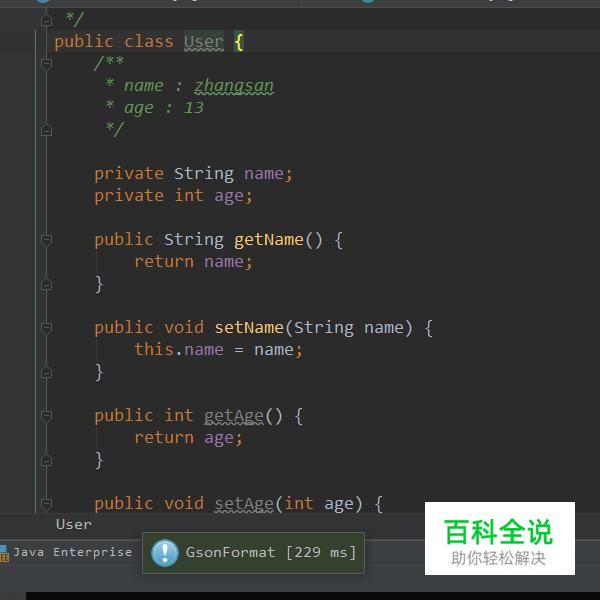Click the highlighted opening brace after User
Viewport: 600px width, 600px height.
point(239,42)
